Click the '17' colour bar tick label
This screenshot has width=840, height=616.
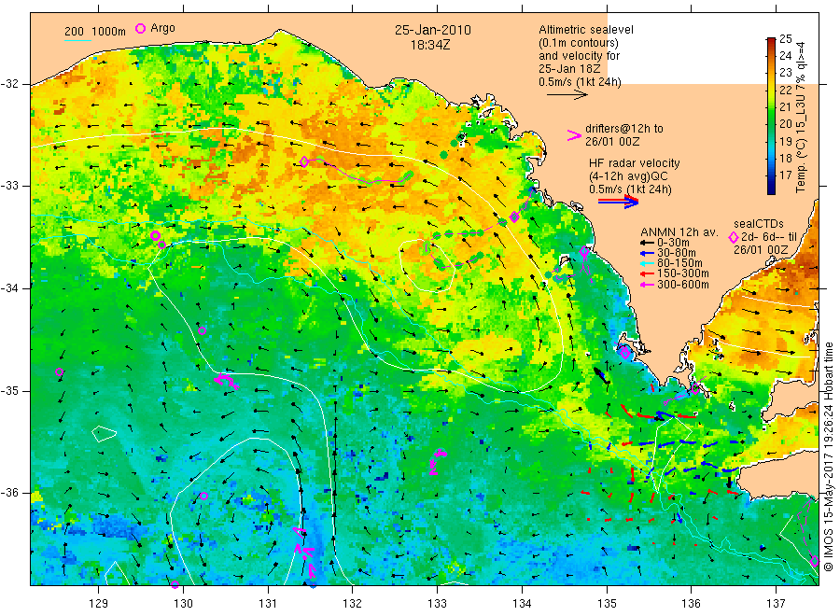click(x=786, y=175)
